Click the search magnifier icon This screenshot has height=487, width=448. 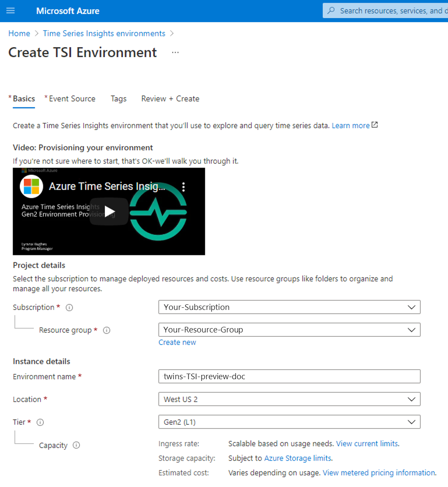[x=331, y=10]
